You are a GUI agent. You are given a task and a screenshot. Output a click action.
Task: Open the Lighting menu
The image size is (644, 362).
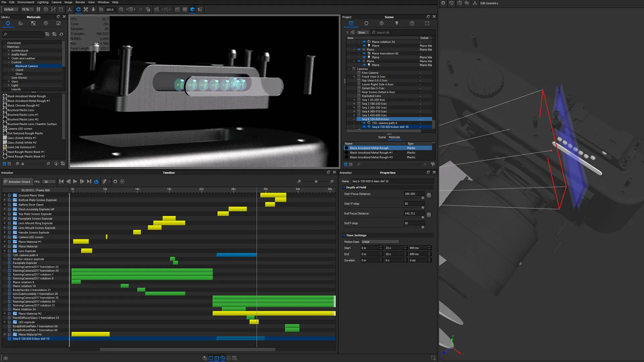tap(43, 2)
